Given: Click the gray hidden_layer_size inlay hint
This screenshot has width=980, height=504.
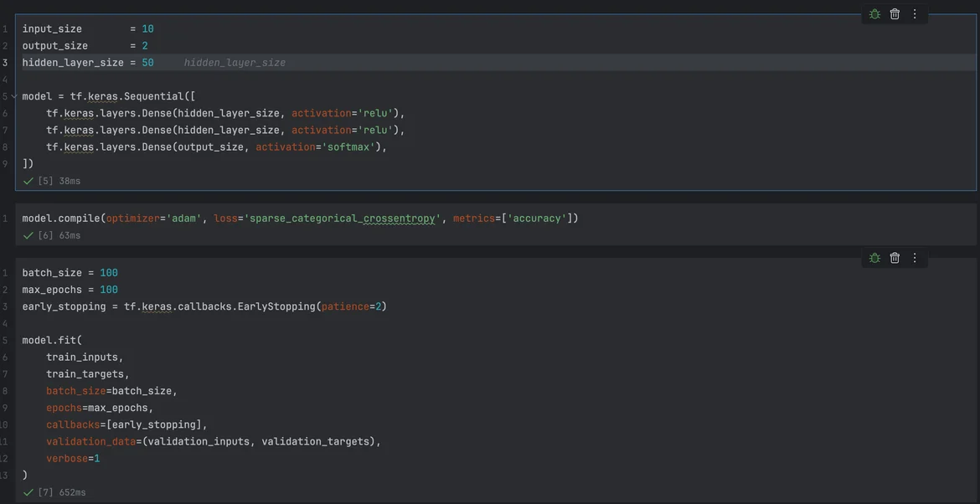Looking at the screenshot, I should (x=235, y=63).
